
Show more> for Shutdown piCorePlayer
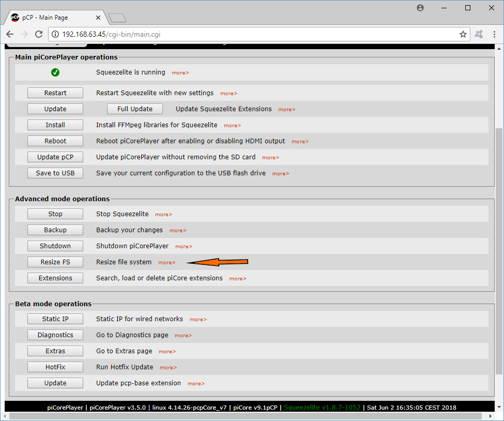coord(184,247)
